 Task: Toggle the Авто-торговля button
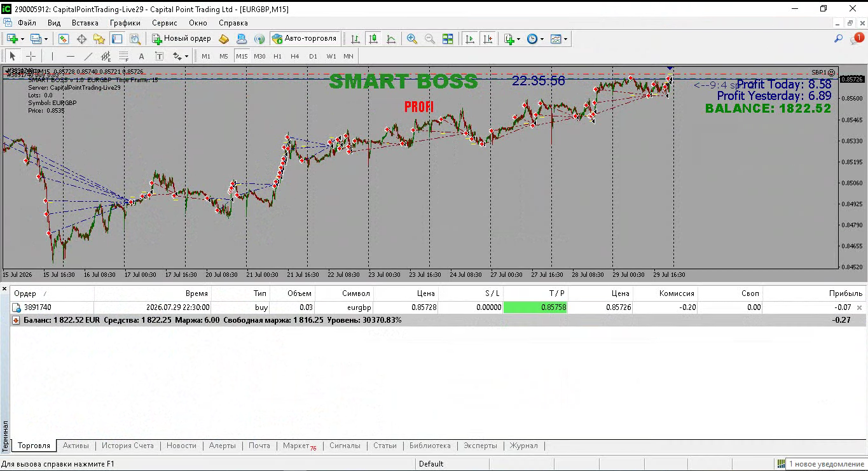(x=305, y=39)
